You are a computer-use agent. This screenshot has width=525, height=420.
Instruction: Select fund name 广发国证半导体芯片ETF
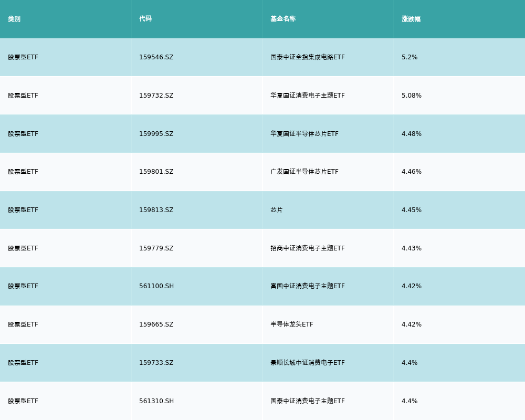pyautogui.click(x=304, y=172)
